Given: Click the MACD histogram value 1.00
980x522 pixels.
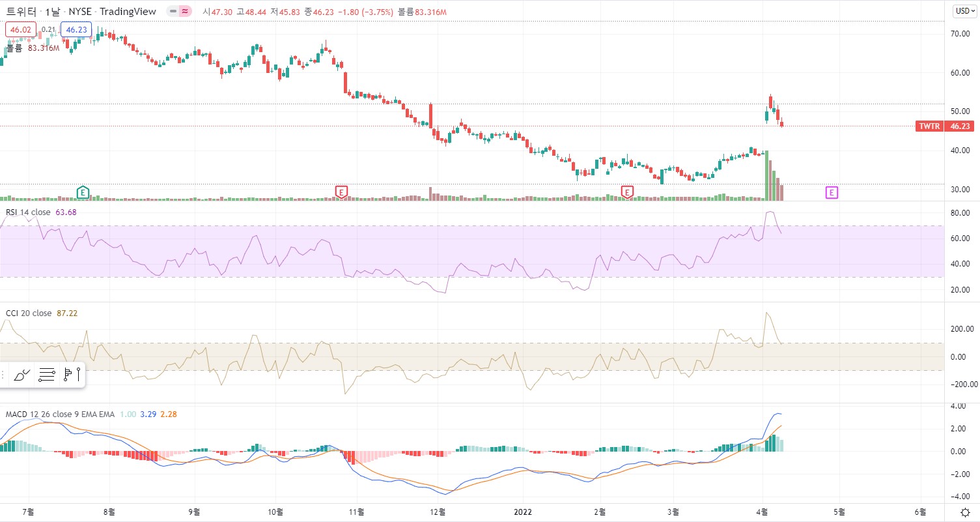Looking at the screenshot, I should click(x=128, y=414).
